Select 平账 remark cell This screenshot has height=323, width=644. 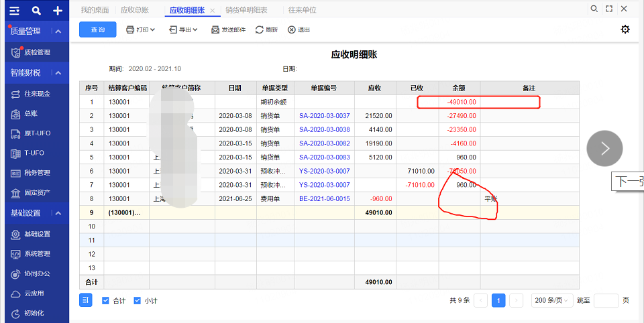pyautogui.click(x=529, y=198)
